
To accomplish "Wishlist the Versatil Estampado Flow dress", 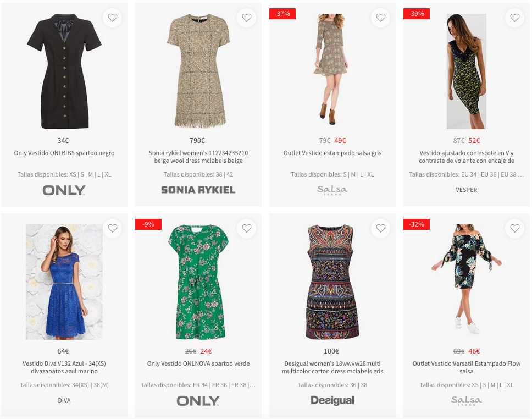I will pyautogui.click(x=515, y=228).
